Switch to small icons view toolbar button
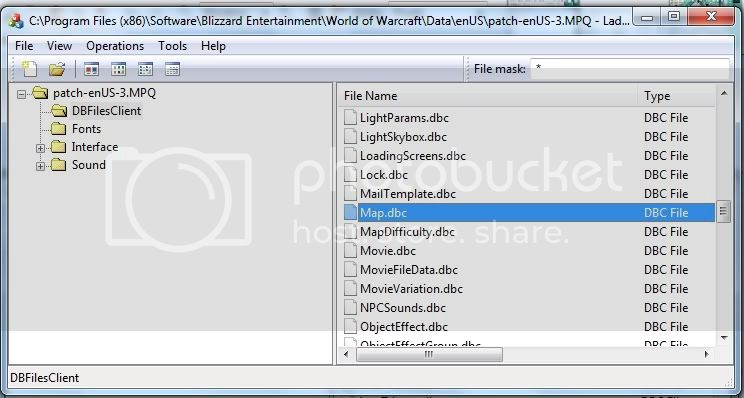 pyautogui.click(x=118, y=69)
